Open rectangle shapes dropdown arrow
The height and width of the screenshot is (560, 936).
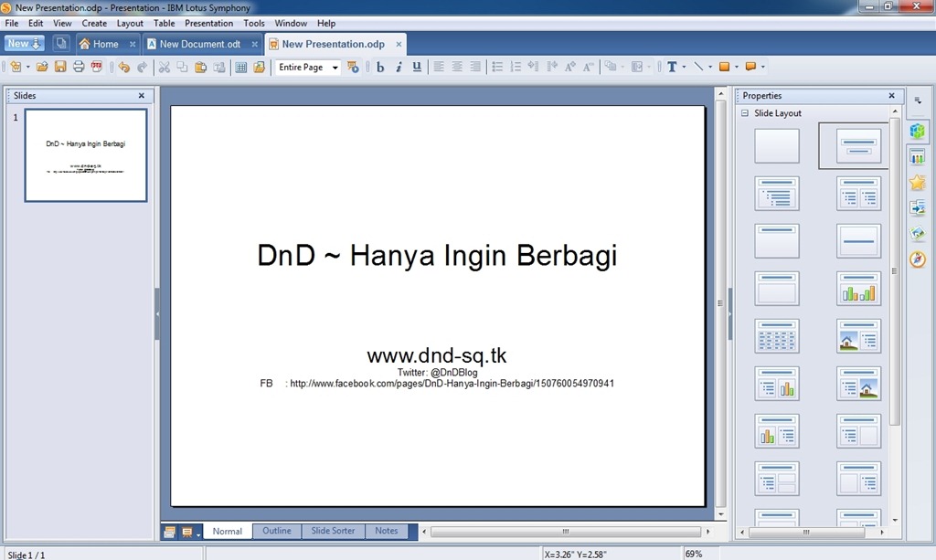pyautogui.click(x=737, y=67)
